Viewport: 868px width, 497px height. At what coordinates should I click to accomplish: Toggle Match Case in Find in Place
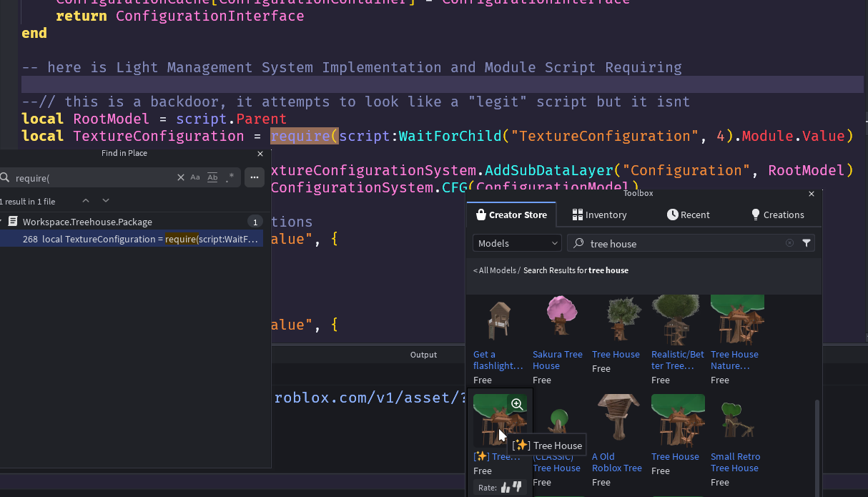pyautogui.click(x=195, y=177)
